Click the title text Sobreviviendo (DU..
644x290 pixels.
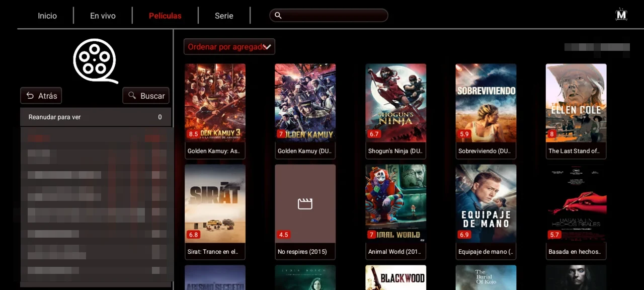485,151
